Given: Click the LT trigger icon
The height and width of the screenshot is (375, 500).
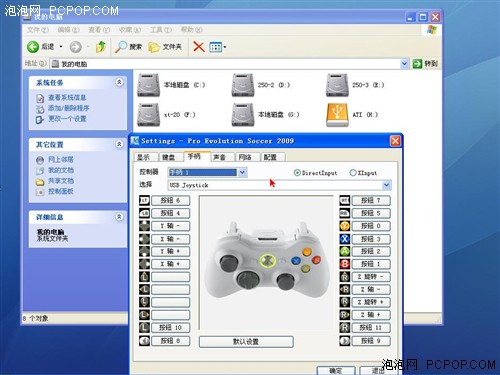Looking at the screenshot, I should [144, 200].
